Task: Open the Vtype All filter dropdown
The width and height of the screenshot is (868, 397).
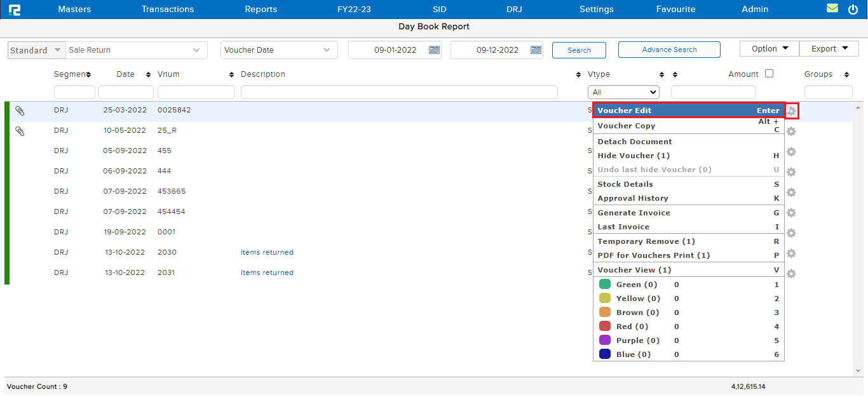Action: pos(623,92)
